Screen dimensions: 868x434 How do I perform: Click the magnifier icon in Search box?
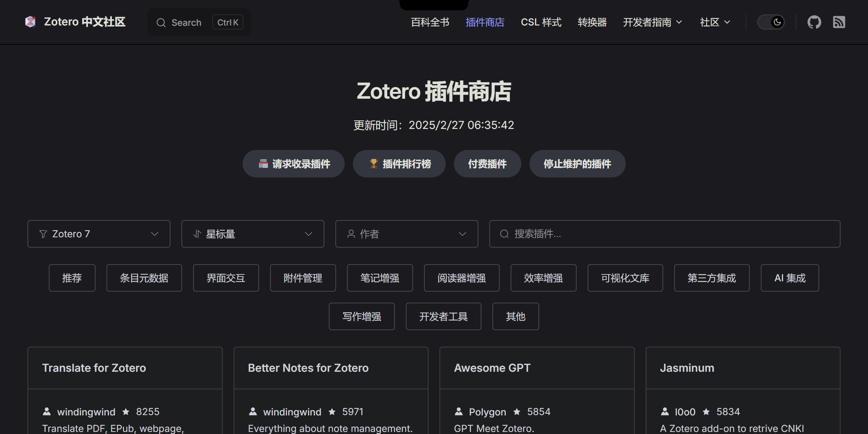(x=161, y=23)
